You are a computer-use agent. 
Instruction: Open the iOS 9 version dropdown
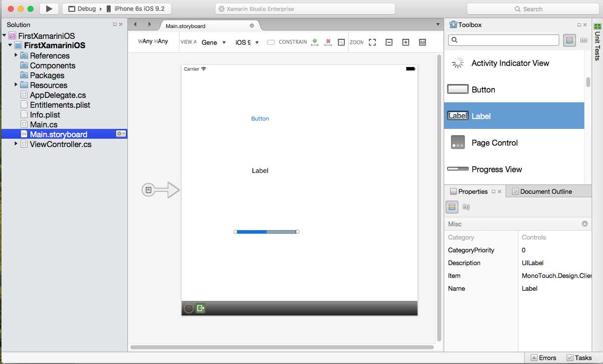[x=247, y=42]
